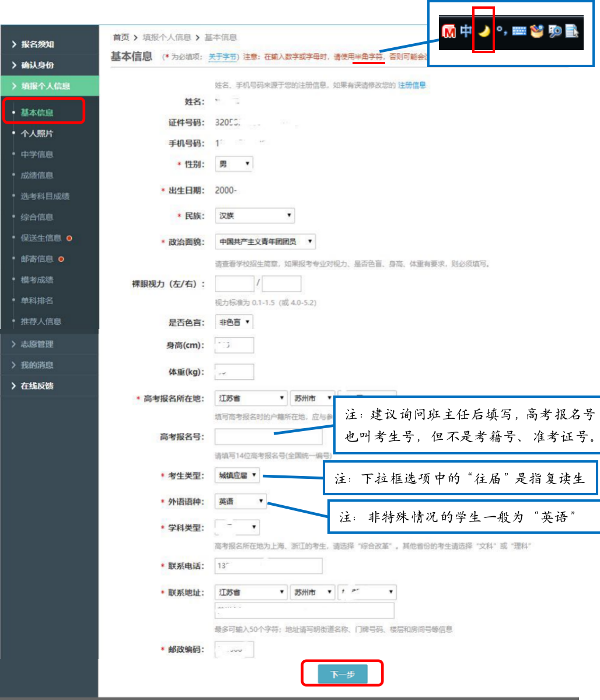The height and width of the screenshot is (700, 600).
Task: Open the 性别 dropdown
Action: [233, 163]
